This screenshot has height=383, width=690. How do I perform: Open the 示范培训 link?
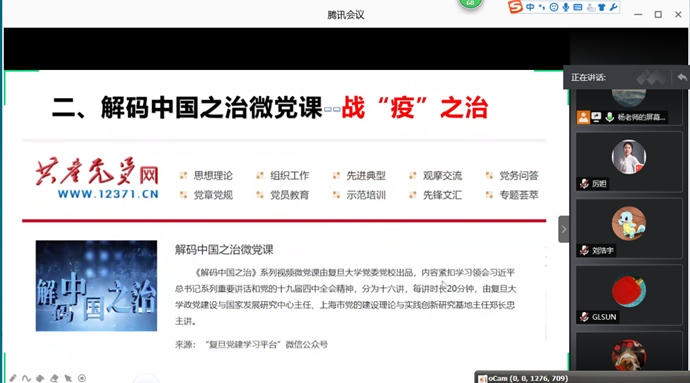click(x=366, y=195)
